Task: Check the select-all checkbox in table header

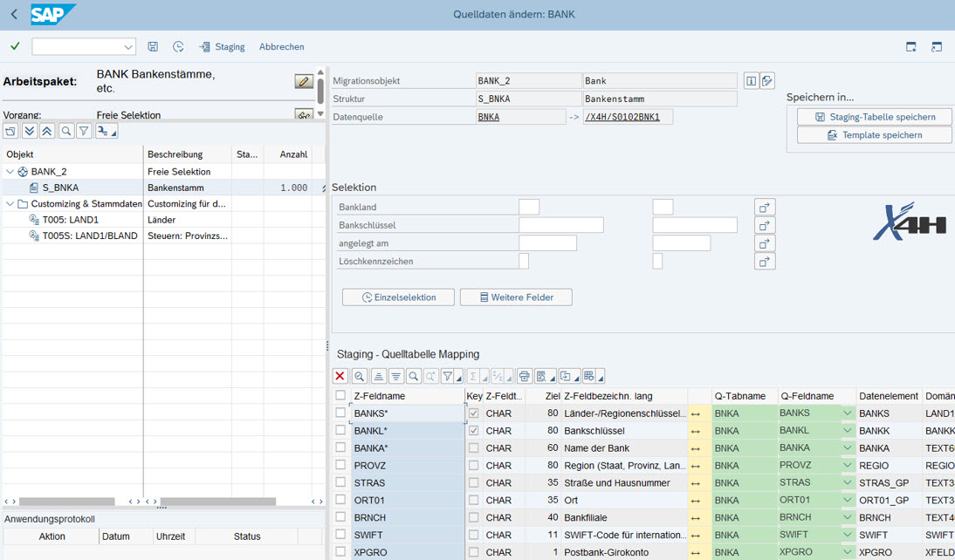Action: [340, 396]
